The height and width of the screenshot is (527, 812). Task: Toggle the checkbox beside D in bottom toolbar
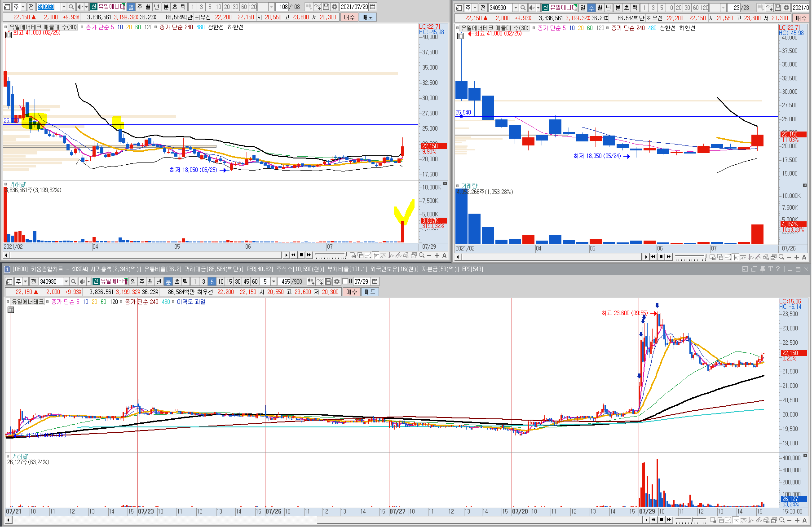pos(345,281)
